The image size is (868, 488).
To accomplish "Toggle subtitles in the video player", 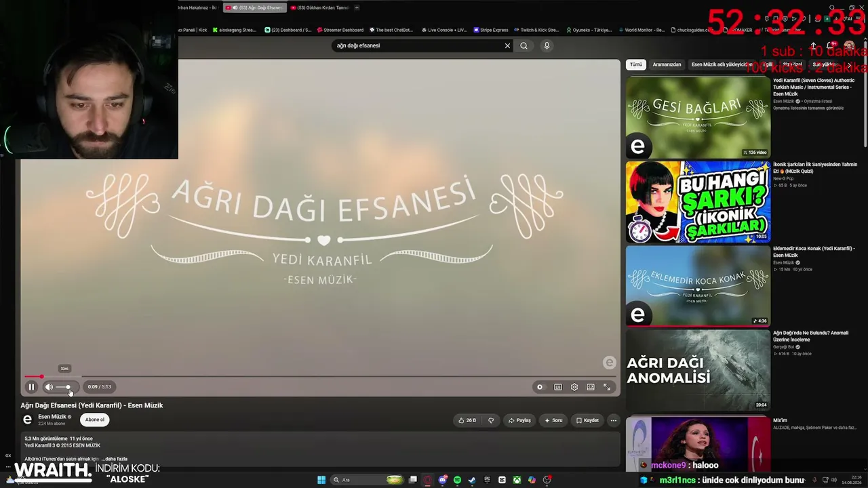I will (x=558, y=387).
